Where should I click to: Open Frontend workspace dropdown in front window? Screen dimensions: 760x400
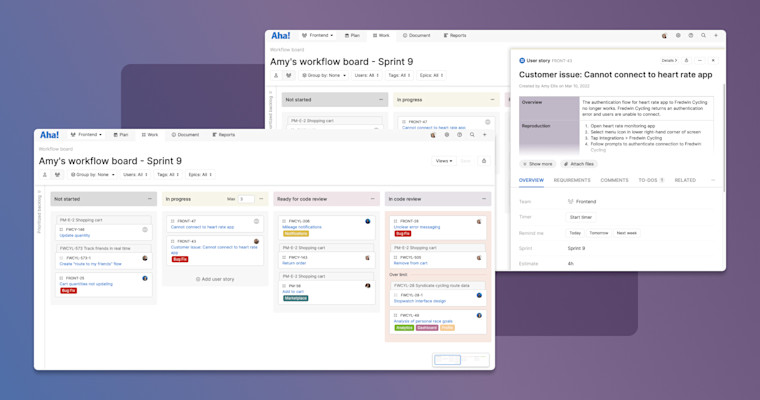86,135
